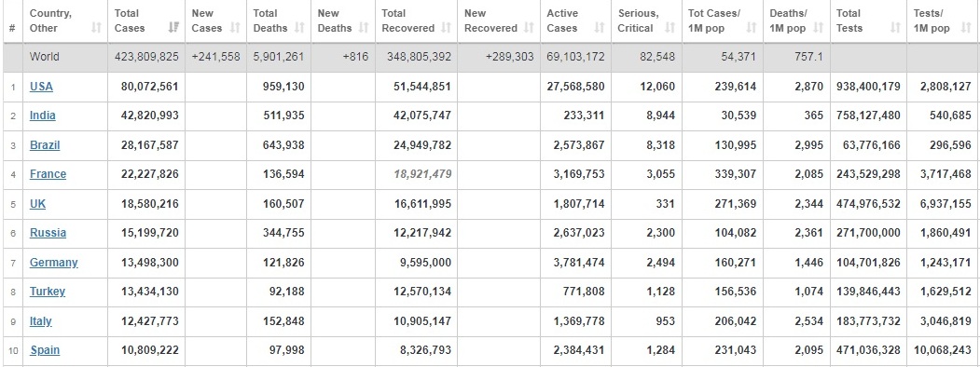Viewport: 980px width, 367px height.
Task: Select UK serious critical value 331
Action: pyautogui.click(x=667, y=203)
